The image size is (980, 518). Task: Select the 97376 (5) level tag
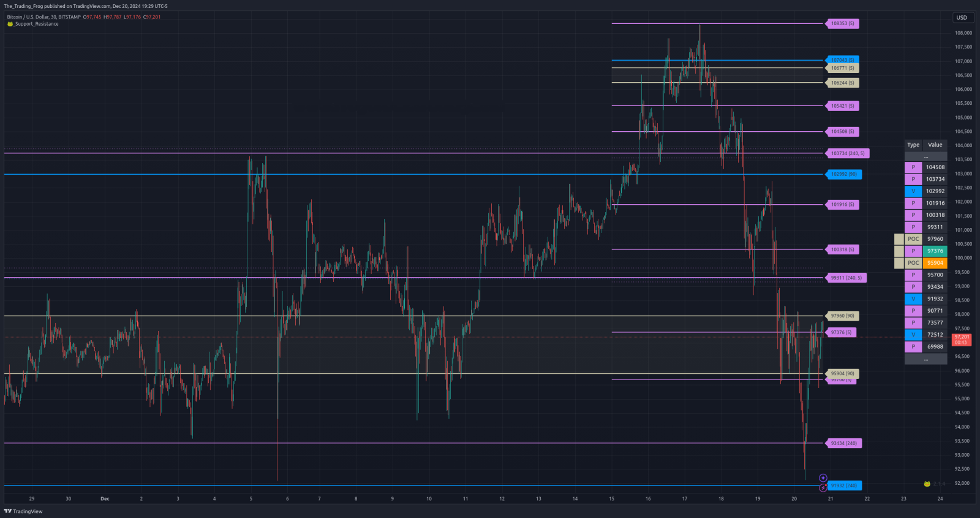pos(841,332)
